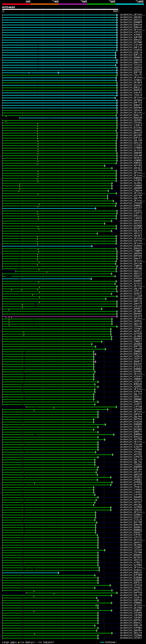Select hit label UniRef100_B9SHA4

(131, 108)
